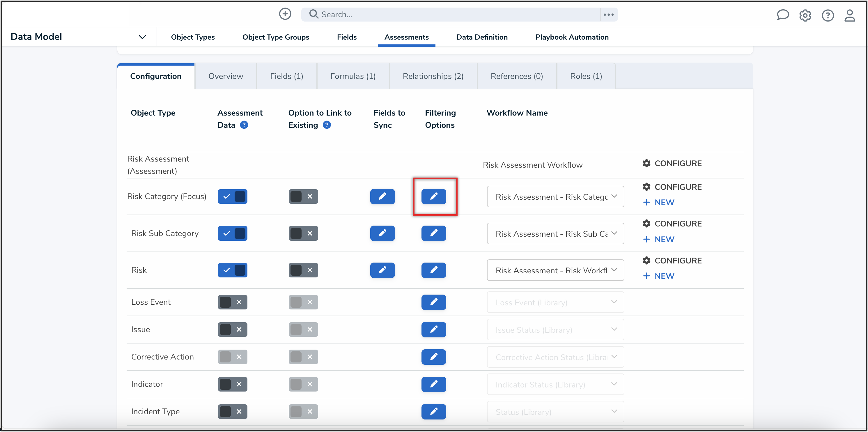868x432 pixels.
Task: Disable Assessment Data for Risk
Action: (233, 270)
